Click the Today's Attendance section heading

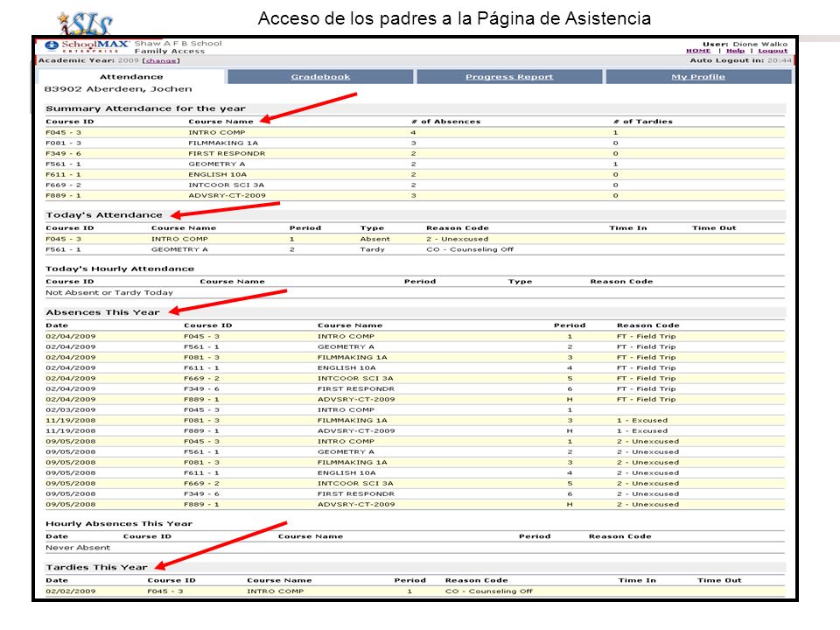coord(104,215)
